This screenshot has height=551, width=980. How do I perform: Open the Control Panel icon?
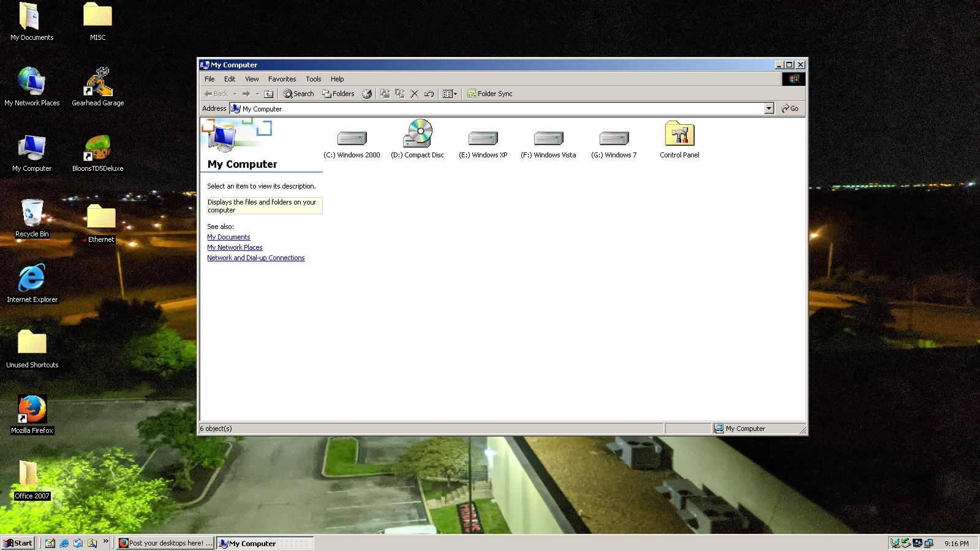[679, 135]
